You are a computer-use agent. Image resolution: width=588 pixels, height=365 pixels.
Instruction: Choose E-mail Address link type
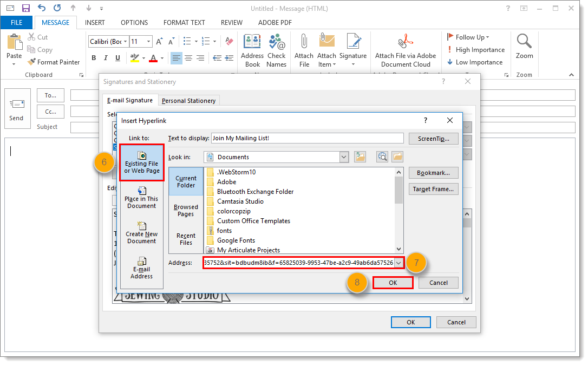point(141,268)
